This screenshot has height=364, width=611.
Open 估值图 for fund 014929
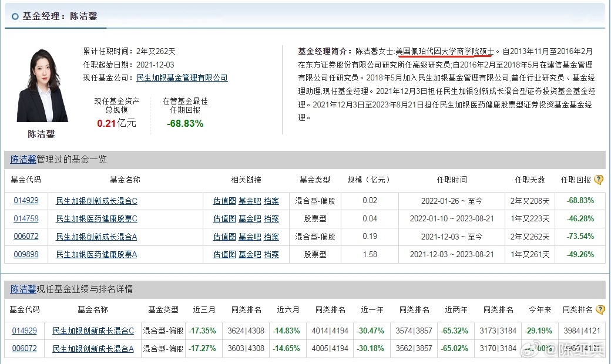coord(224,201)
